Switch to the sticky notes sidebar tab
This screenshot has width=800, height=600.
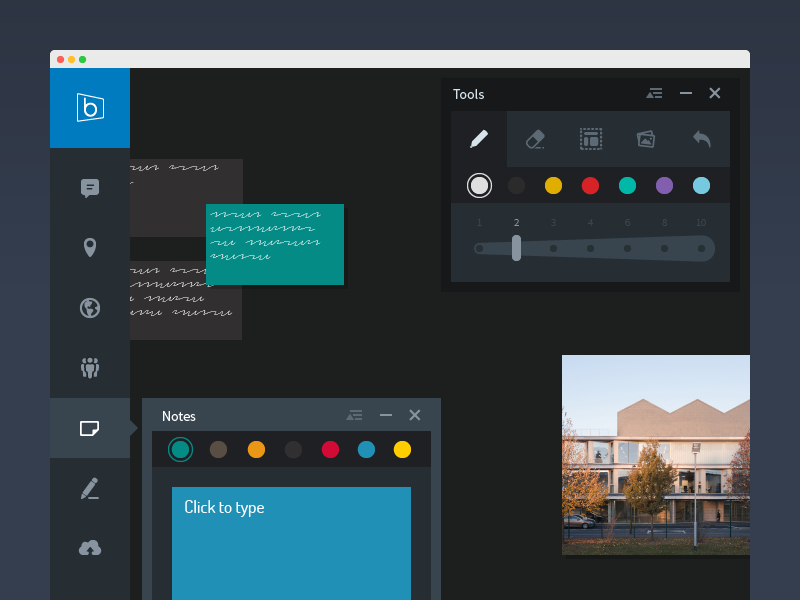90,428
